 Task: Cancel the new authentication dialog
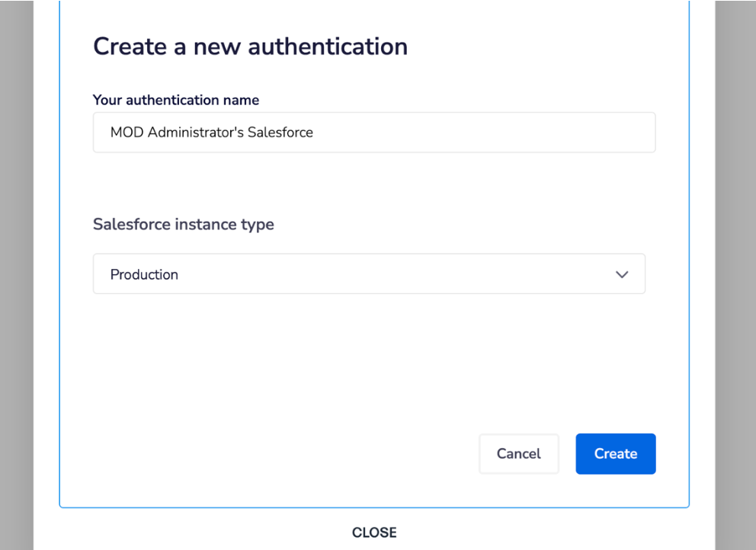point(518,454)
